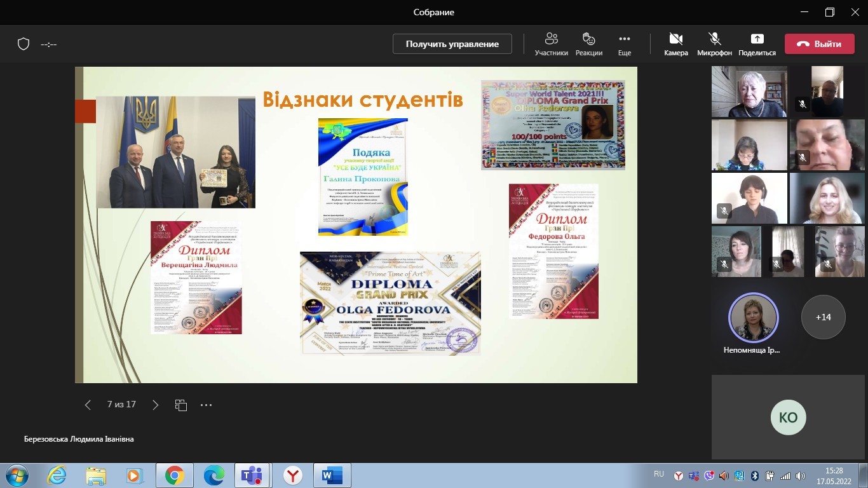The height and width of the screenshot is (488, 868).
Task: Open slide options three-dot menu
Action: [x=206, y=405]
